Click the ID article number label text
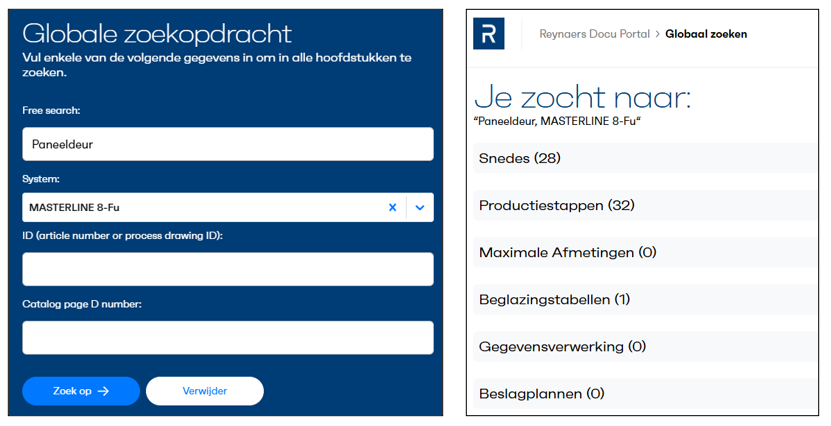Viewport: 831px width, 426px height. tap(122, 236)
